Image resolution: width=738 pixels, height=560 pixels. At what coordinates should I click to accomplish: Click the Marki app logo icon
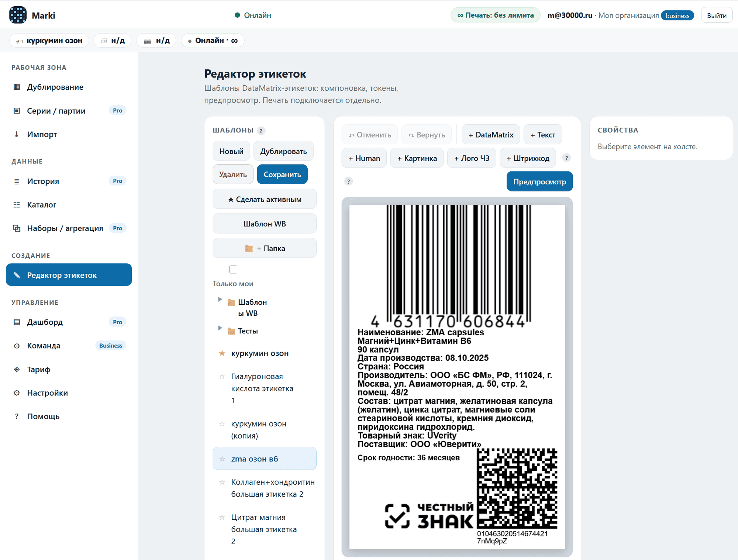[x=18, y=15]
